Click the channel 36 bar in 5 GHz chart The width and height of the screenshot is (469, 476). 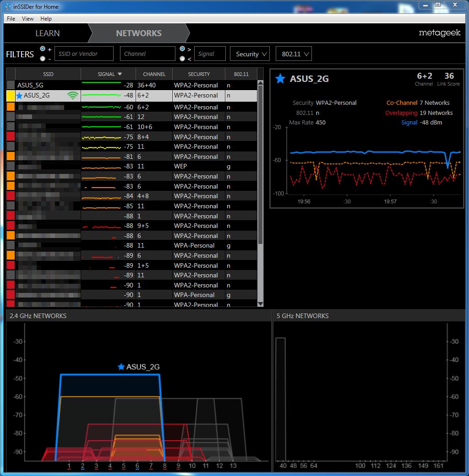[280, 399]
